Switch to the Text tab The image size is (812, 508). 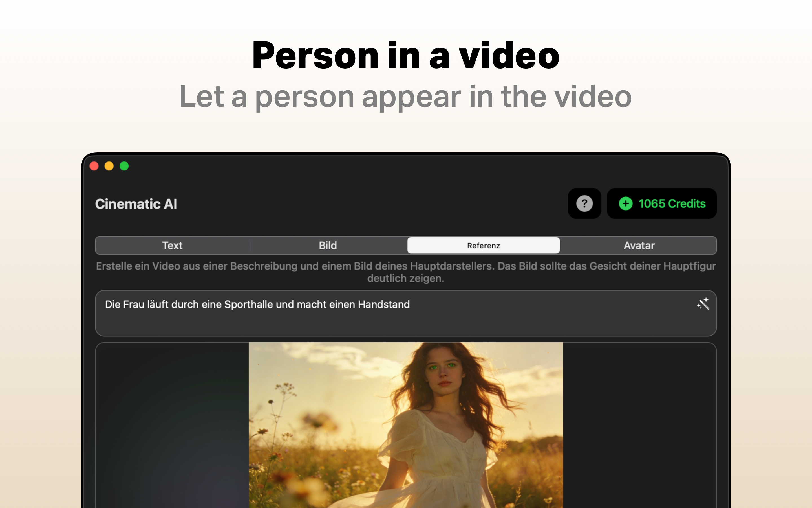point(173,245)
